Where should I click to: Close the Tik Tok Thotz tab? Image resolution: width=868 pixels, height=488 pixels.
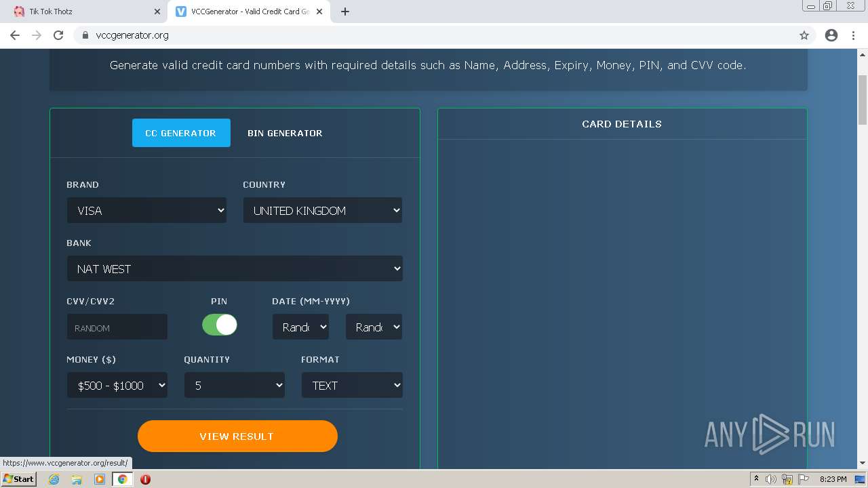coord(157,12)
